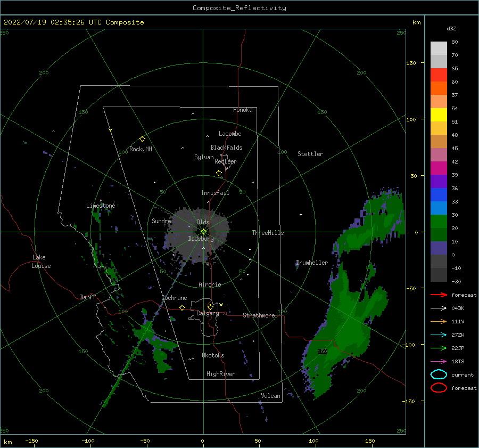Click the HighRiver label

tap(221, 374)
